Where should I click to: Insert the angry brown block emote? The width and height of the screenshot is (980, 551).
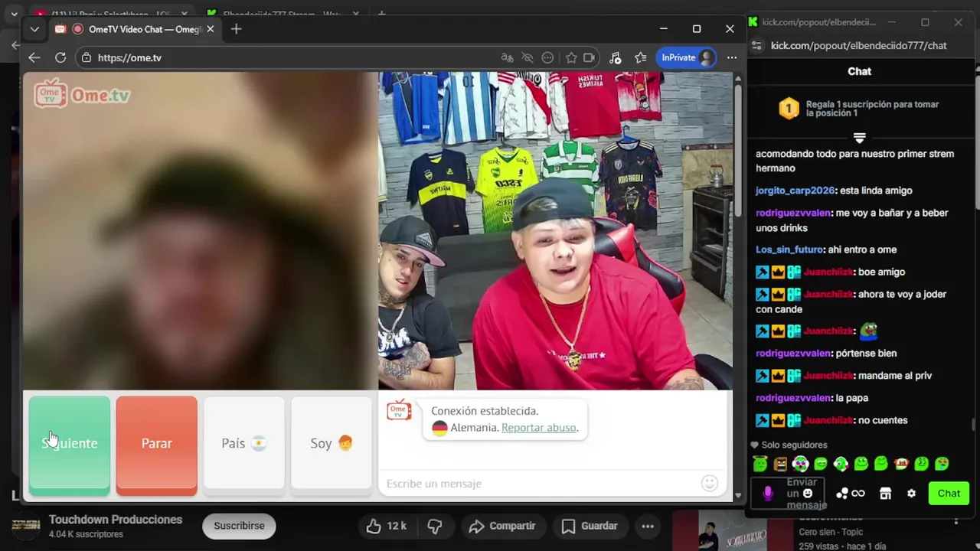pyautogui.click(x=780, y=464)
